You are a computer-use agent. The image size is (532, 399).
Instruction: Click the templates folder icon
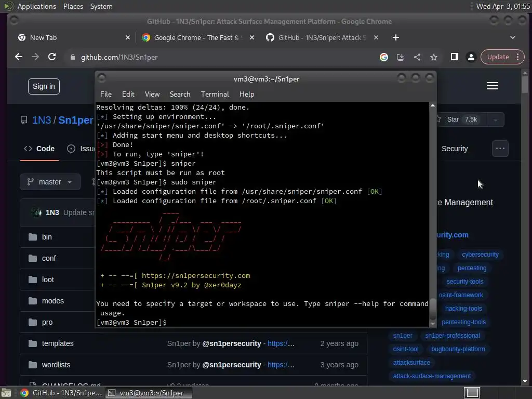pos(33,344)
